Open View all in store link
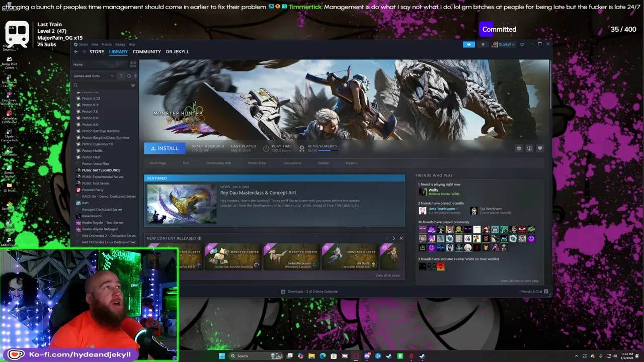 (387, 276)
